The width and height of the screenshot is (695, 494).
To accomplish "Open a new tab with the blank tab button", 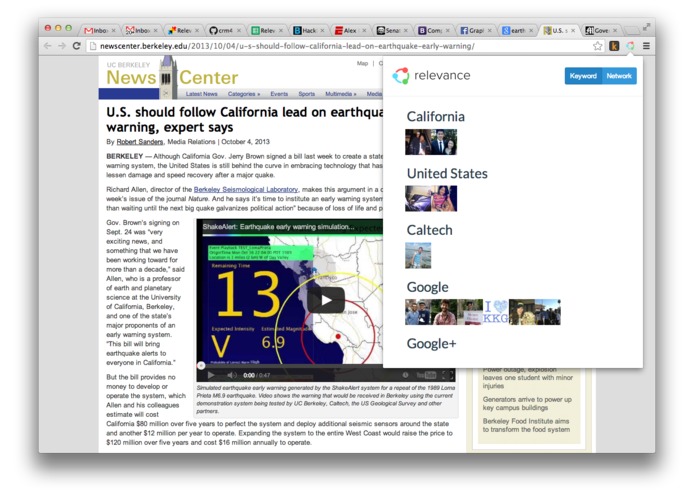I will pos(631,30).
